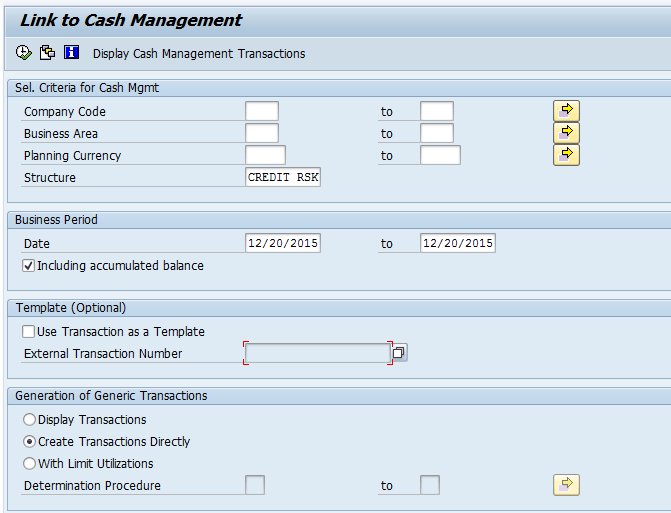Click the blue Program Documentation info icon
Screen dimensions: 671x513
[71, 53]
